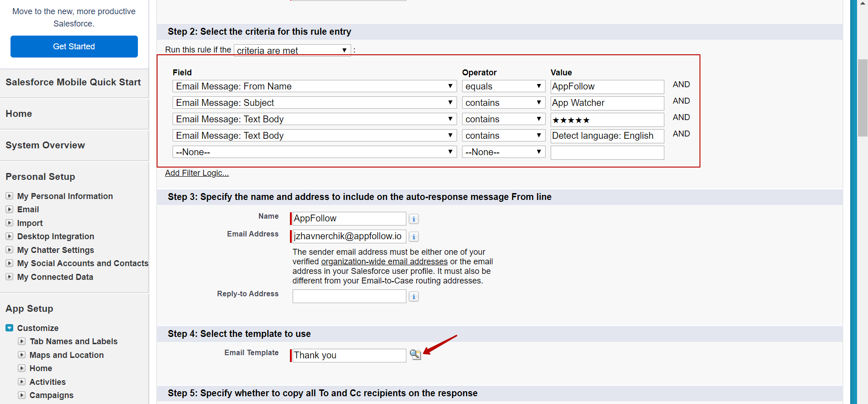Click the info icon next to Reply-to Address
Viewport: 868px width, 404px height.
414,297
